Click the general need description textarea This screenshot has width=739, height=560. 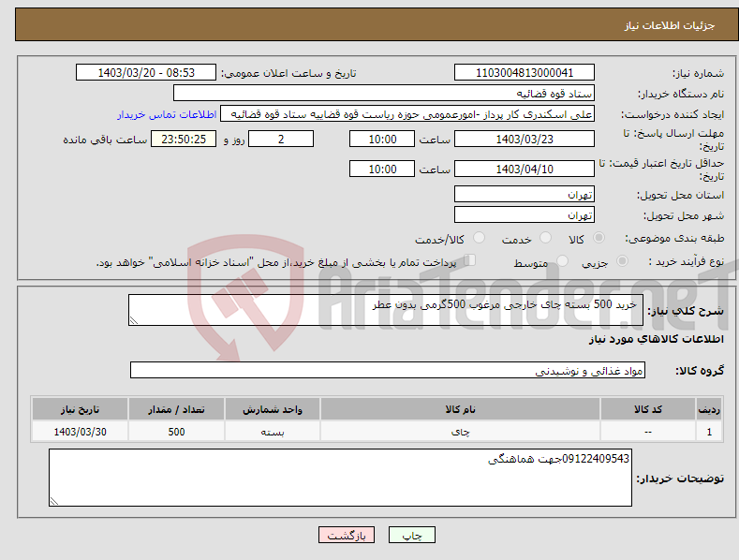point(386,310)
